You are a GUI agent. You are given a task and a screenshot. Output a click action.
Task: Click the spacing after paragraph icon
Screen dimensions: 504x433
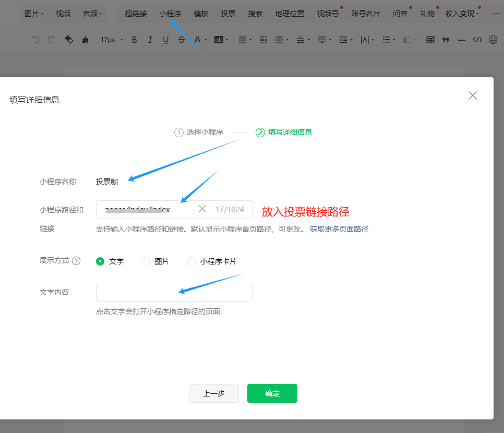(322, 40)
